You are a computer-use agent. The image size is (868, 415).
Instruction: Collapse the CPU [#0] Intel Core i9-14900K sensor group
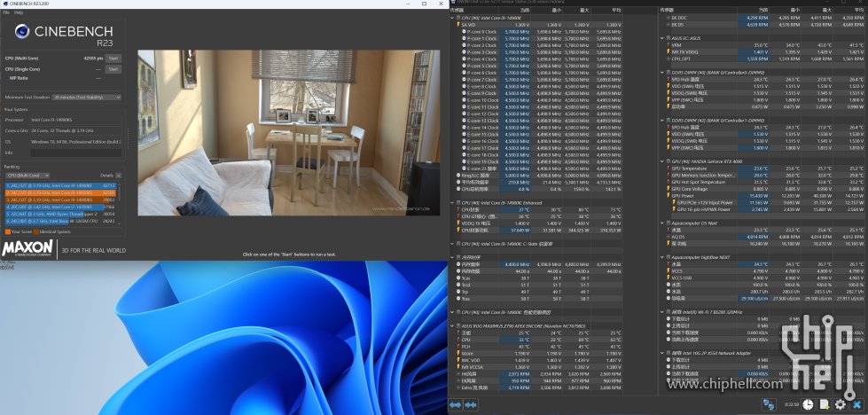452,19
